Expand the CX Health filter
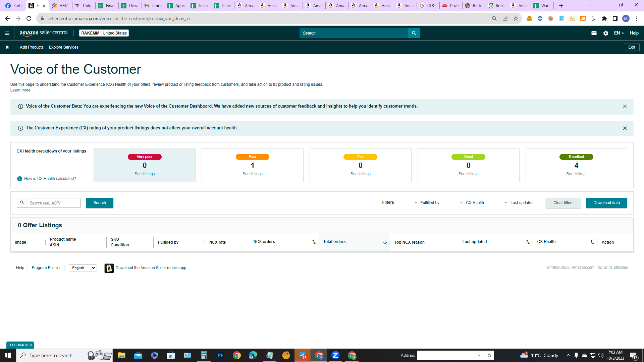The width and height of the screenshot is (644, 362). tap(472, 203)
